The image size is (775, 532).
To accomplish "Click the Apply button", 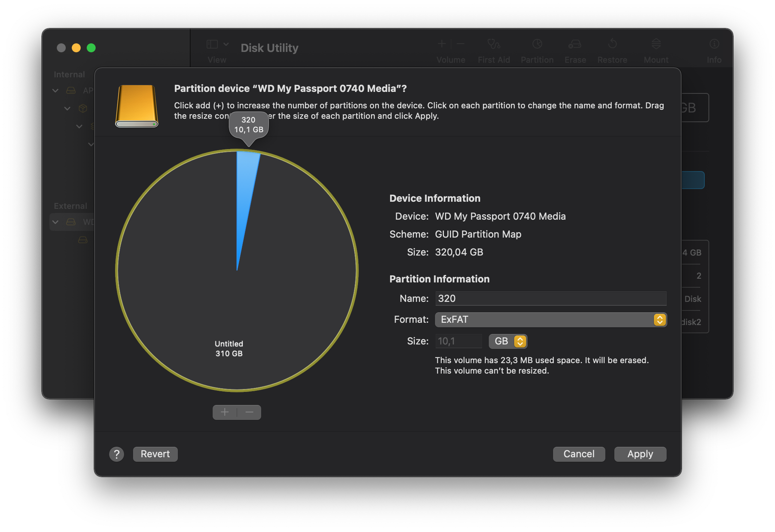I will [x=640, y=454].
